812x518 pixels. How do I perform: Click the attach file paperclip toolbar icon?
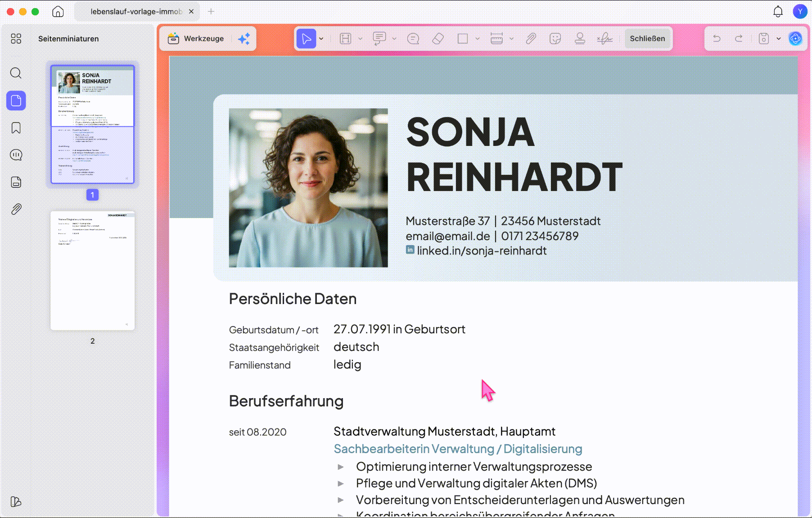tap(531, 39)
